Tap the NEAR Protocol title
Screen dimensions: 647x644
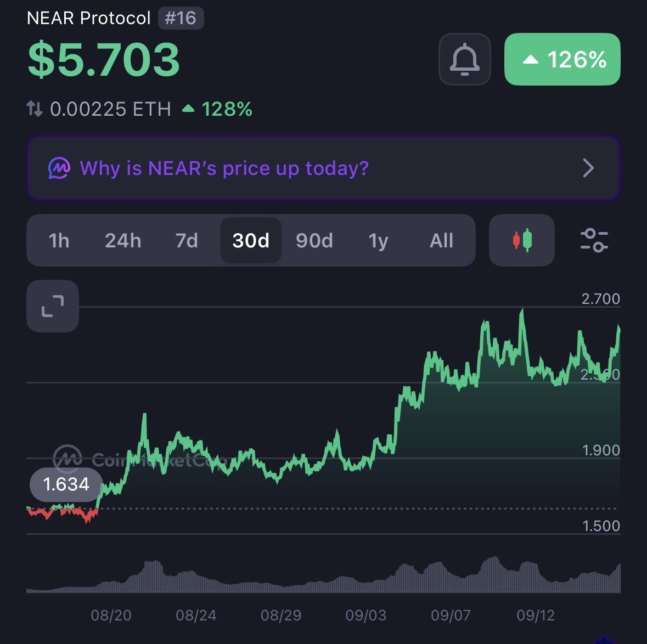[89, 18]
